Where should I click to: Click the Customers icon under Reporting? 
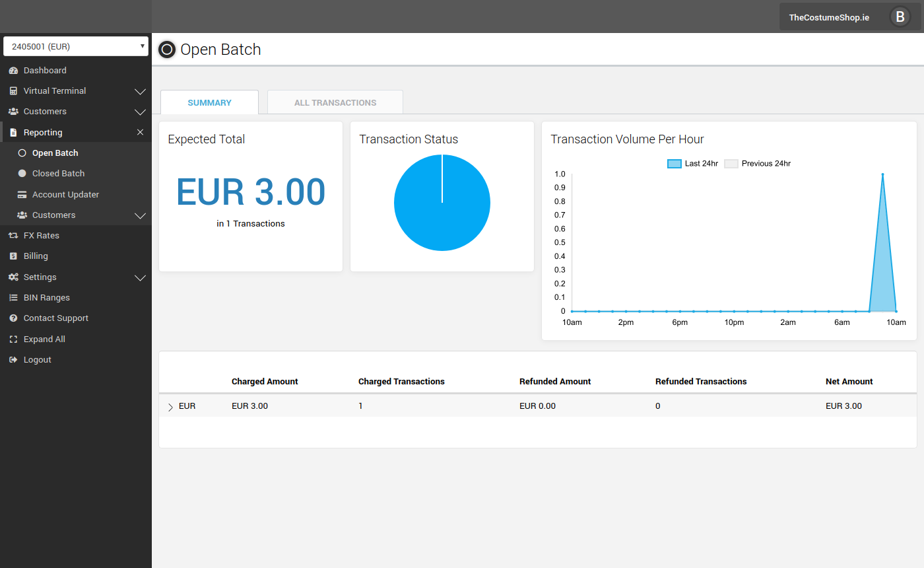(x=22, y=215)
